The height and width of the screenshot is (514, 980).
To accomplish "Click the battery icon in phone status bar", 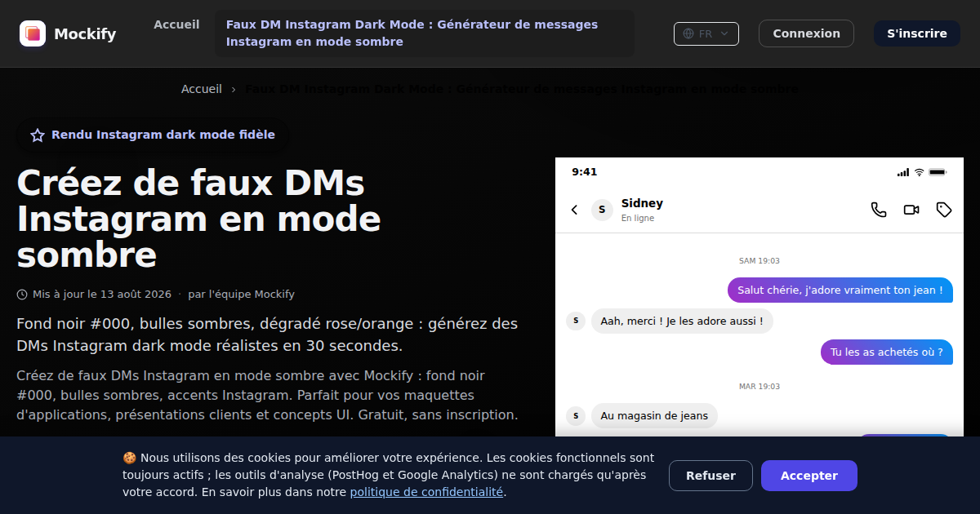I will [x=938, y=172].
